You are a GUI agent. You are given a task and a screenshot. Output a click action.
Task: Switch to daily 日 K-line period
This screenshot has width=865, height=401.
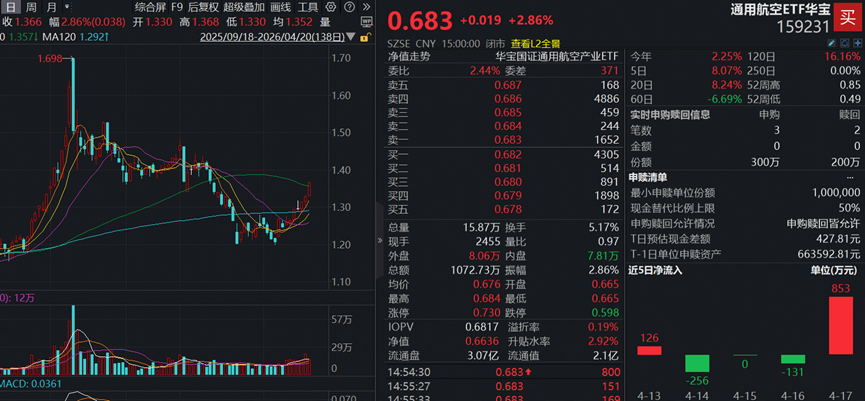(x=11, y=7)
